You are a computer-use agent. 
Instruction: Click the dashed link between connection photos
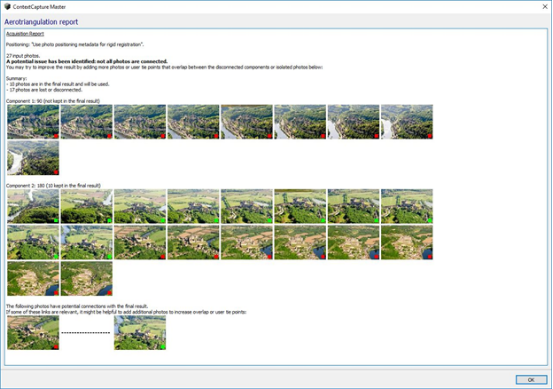[x=86, y=333]
